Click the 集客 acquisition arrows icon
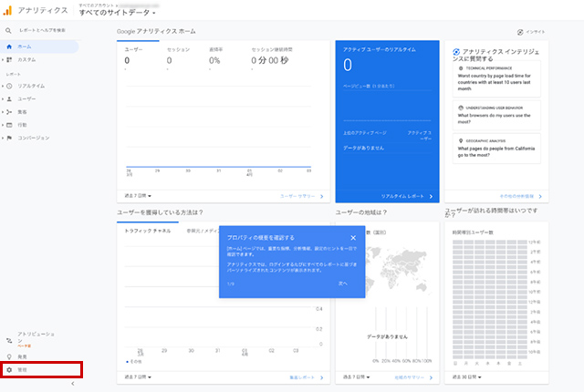Viewport: 584px width, 392px height. (x=9, y=112)
